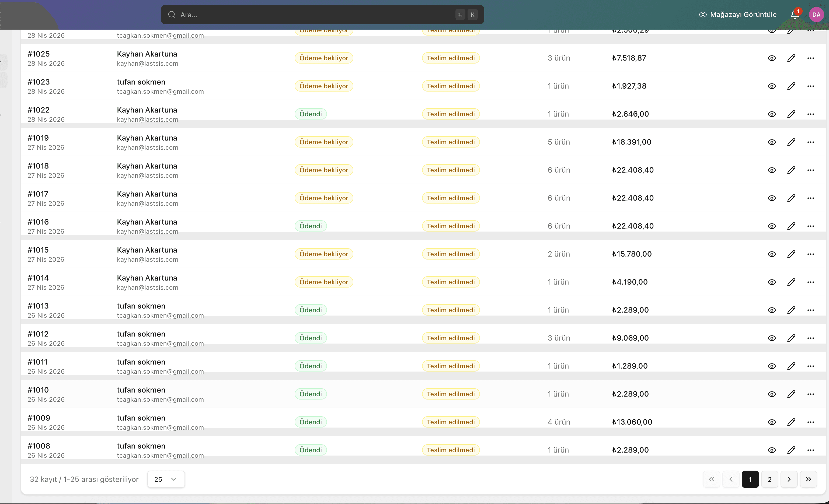
Task: Click the DA user avatar
Action: [x=816, y=15]
